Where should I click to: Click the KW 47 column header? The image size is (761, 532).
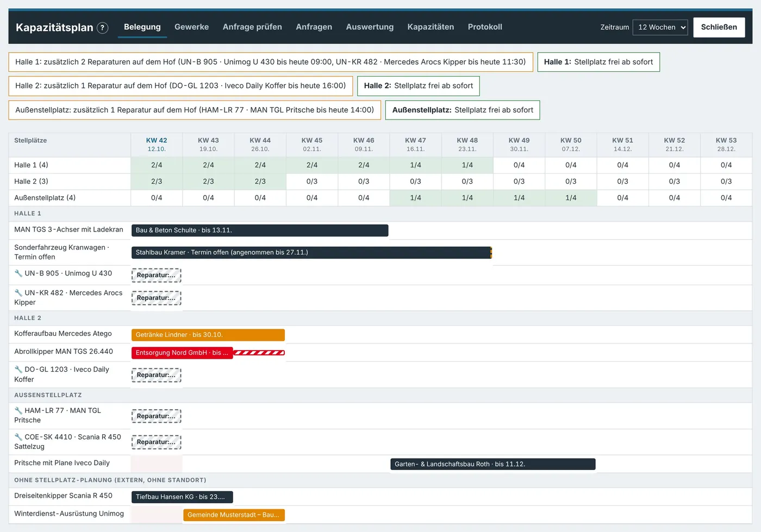[x=415, y=145]
